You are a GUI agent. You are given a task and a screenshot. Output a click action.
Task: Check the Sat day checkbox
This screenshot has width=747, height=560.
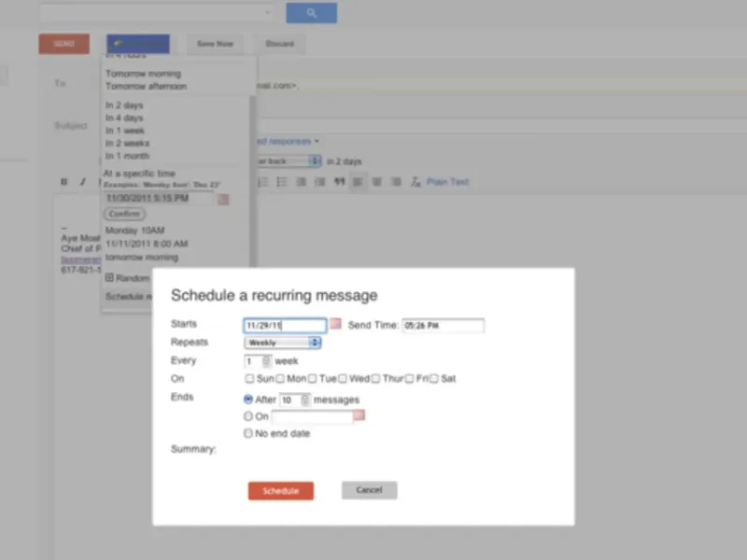click(433, 379)
